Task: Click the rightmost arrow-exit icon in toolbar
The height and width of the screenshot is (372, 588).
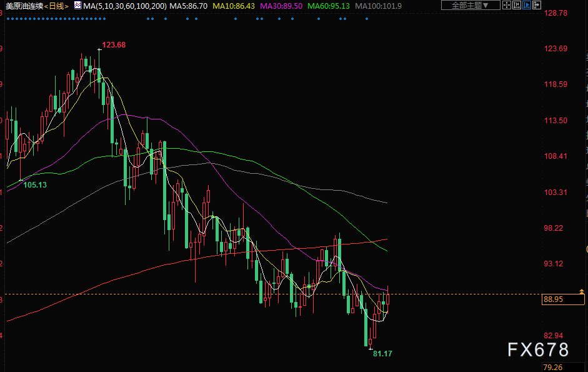Action: coord(537,5)
